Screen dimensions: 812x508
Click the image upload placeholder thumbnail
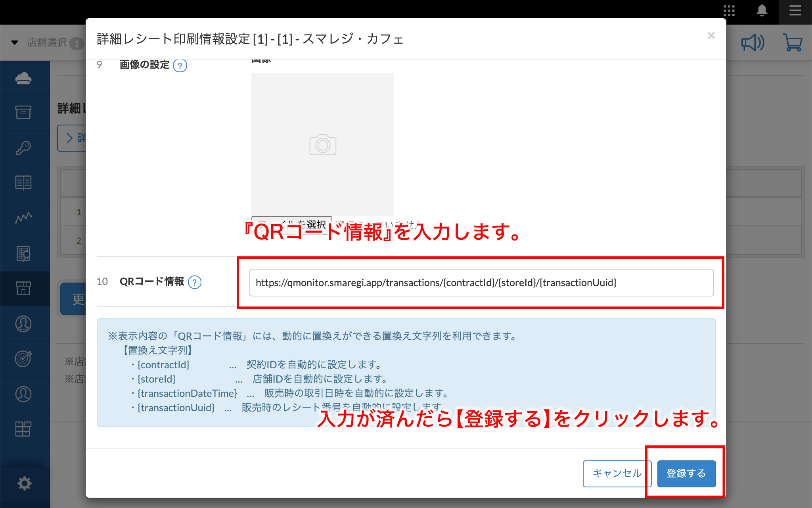point(322,144)
